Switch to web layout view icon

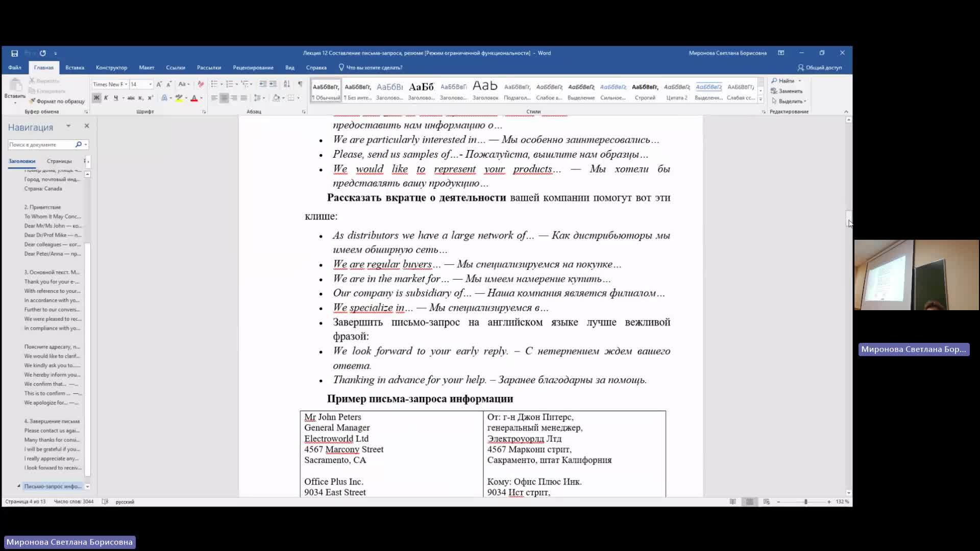(767, 502)
